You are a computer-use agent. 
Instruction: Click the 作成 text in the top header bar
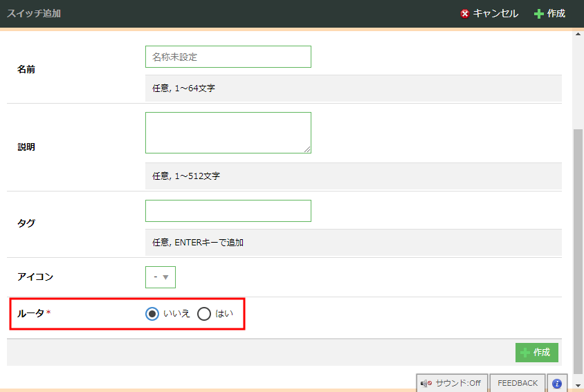(x=556, y=14)
